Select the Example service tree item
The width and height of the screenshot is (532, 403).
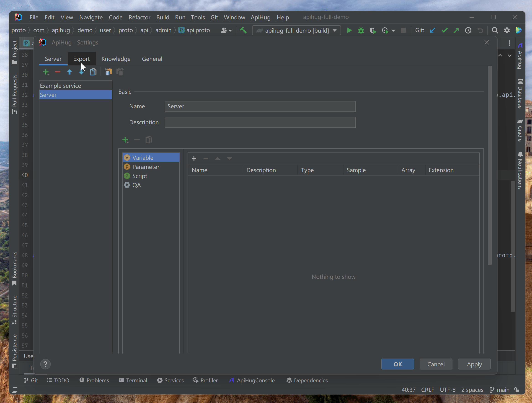click(75, 85)
